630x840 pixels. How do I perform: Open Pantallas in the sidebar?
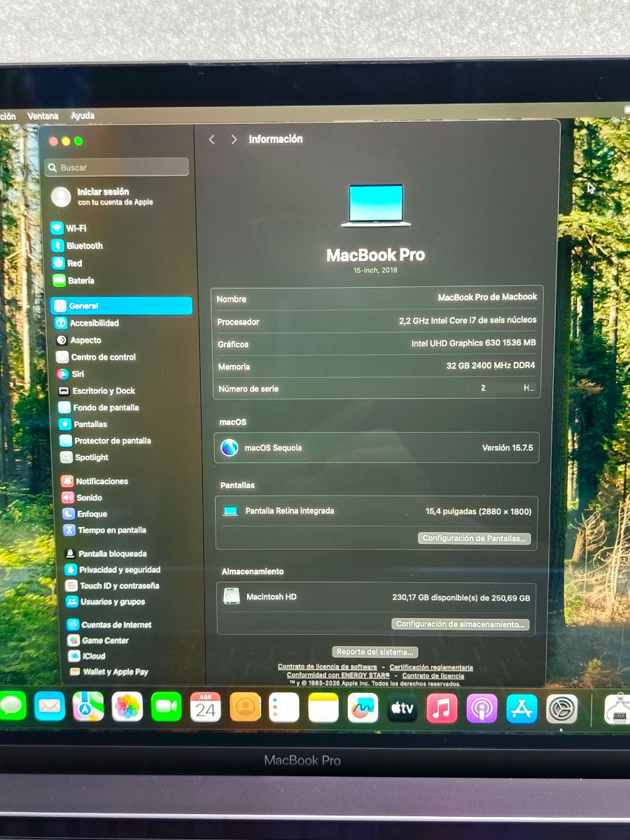pyautogui.click(x=83, y=424)
